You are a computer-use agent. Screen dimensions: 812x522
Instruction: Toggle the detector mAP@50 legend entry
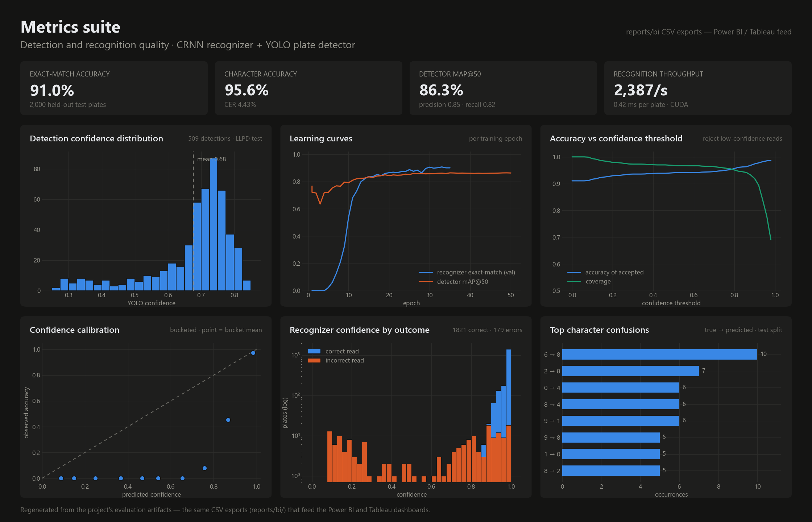coord(454,282)
